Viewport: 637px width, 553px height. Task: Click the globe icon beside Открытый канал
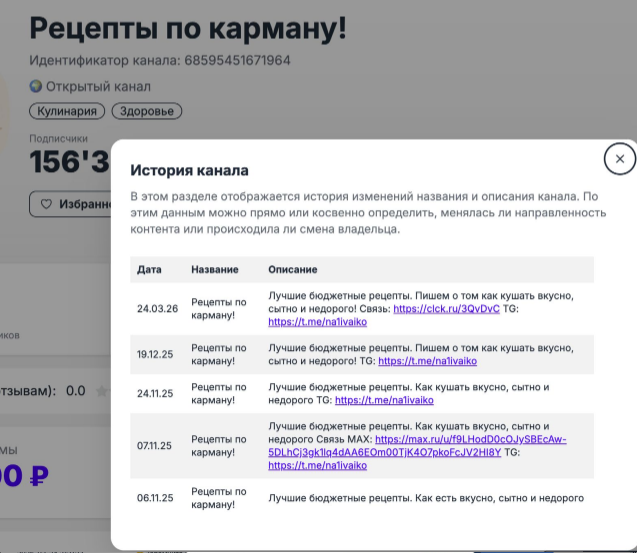tap(36, 86)
